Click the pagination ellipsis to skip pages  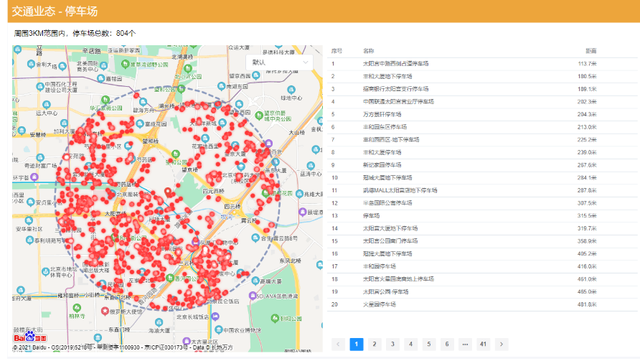point(465,344)
